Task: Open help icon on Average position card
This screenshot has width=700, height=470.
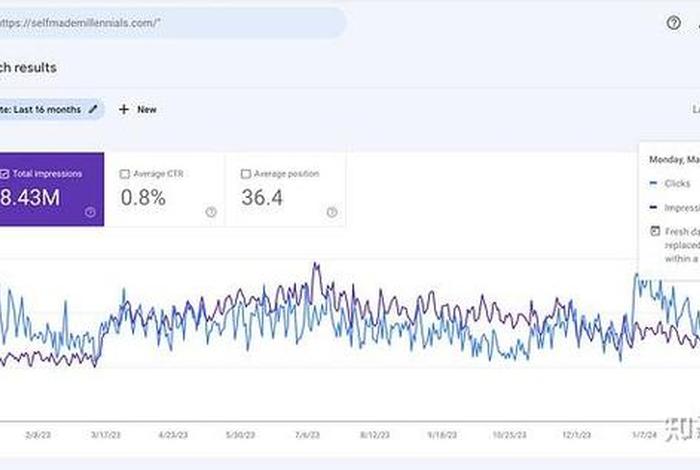Action: 332,212
